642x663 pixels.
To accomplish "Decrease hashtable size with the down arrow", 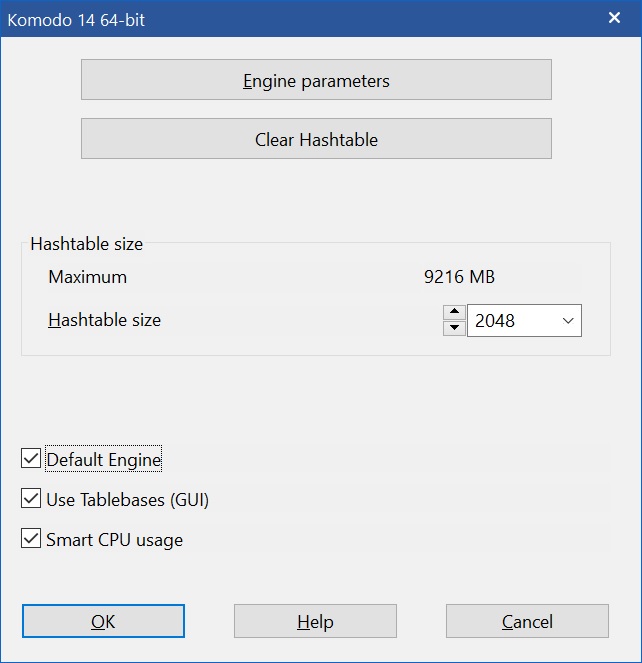I will (454, 328).
